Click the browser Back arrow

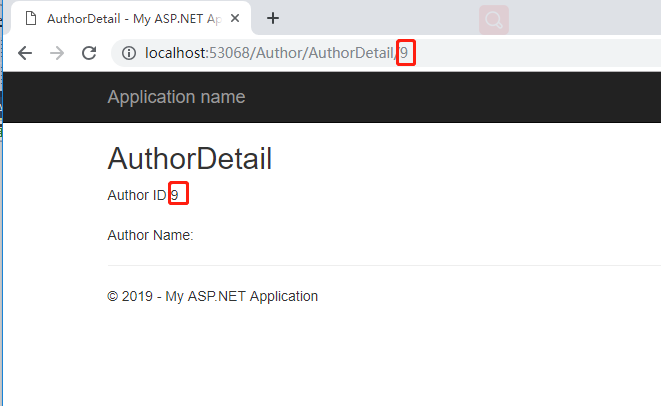25,53
